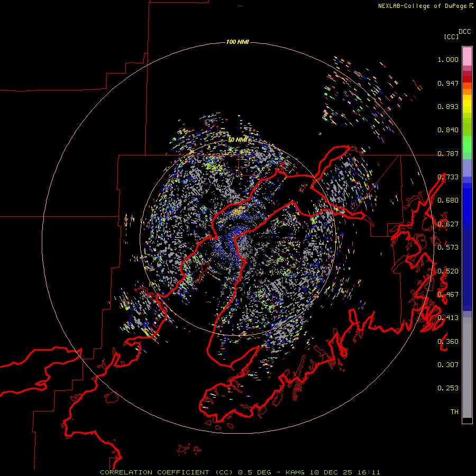Screen dimensions: 476x476
Task: Click the 0.307 legend value
Action: pos(448,365)
